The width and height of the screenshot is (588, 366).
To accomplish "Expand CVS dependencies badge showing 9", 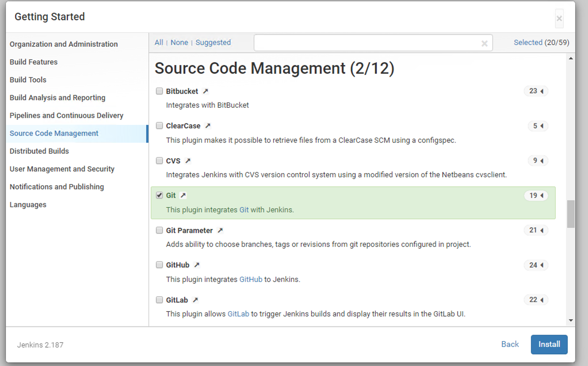I will click(538, 160).
